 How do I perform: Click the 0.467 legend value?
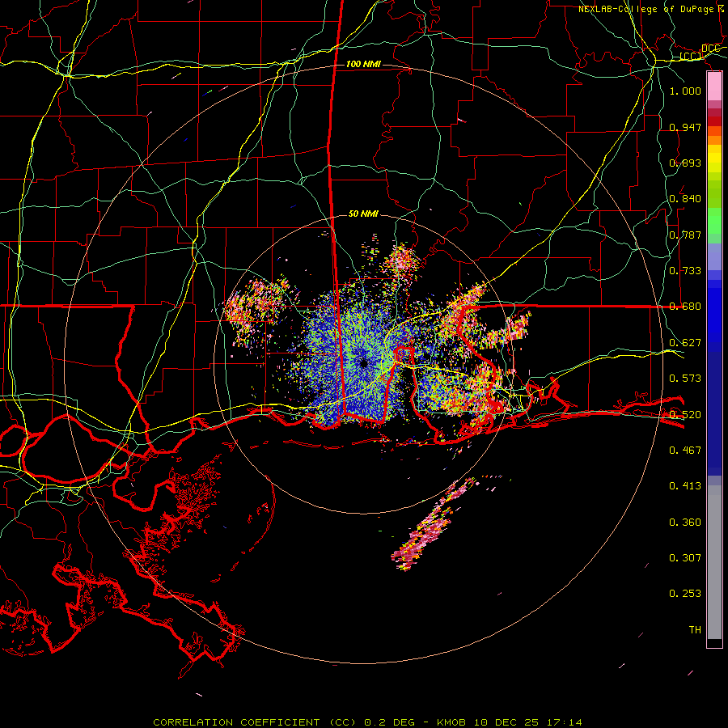click(x=685, y=451)
